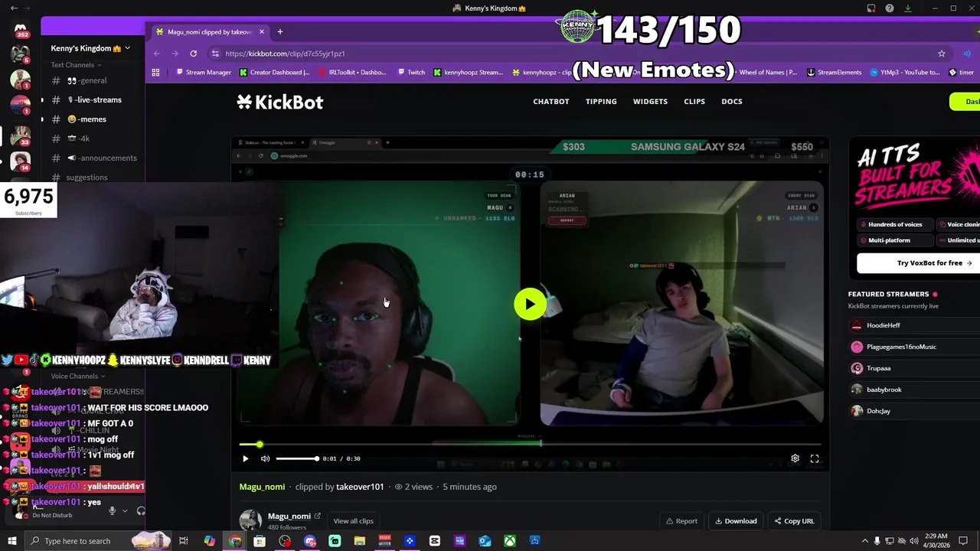Image resolution: width=980 pixels, height=551 pixels.
Task: Open the TIPPING nav item
Action: pyautogui.click(x=601, y=101)
